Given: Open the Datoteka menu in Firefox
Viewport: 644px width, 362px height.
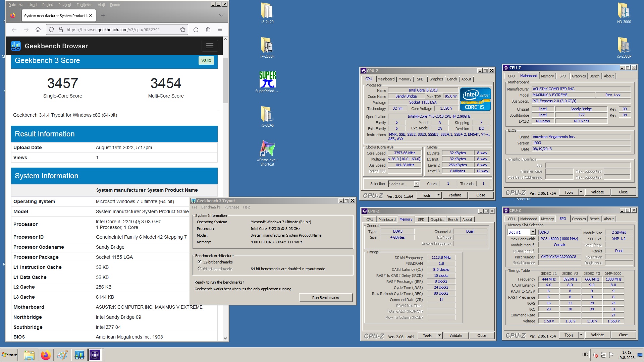Looking at the screenshot, I should point(16,5).
